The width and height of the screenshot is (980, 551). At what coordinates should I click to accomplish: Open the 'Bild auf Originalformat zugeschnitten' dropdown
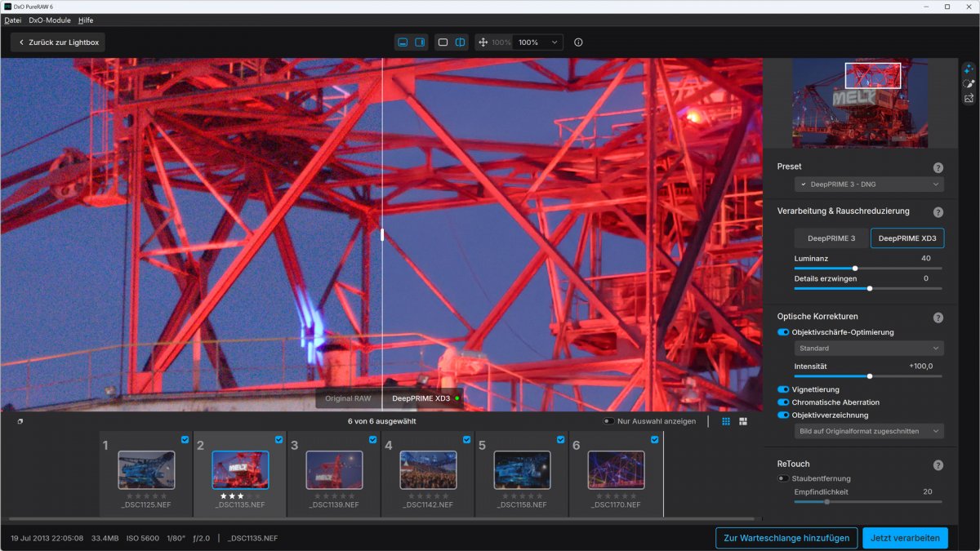869,431
